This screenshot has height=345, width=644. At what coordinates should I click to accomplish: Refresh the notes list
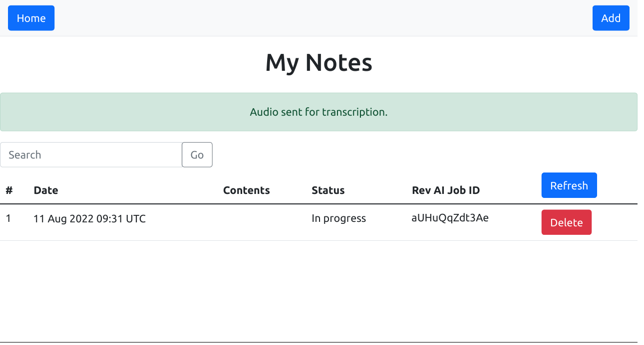[x=569, y=185]
